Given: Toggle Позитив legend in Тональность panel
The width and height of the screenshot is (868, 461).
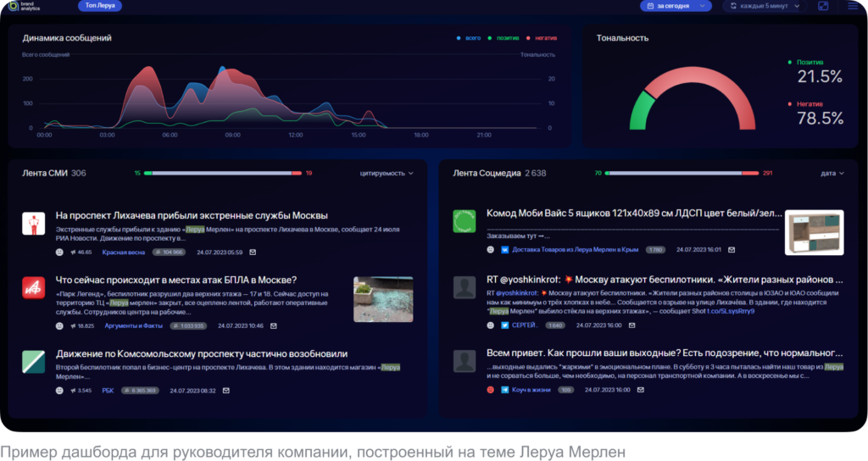Looking at the screenshot, I should 805,62.
